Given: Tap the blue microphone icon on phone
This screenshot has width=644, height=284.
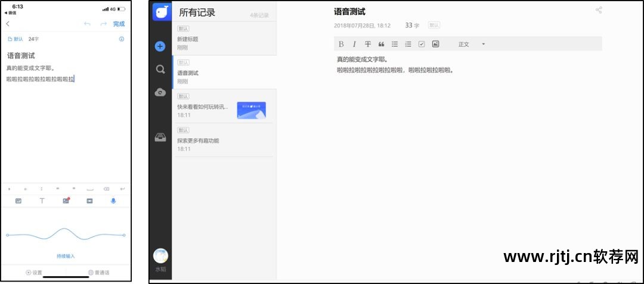Looking at the screenshot, I should coord(113,201).
